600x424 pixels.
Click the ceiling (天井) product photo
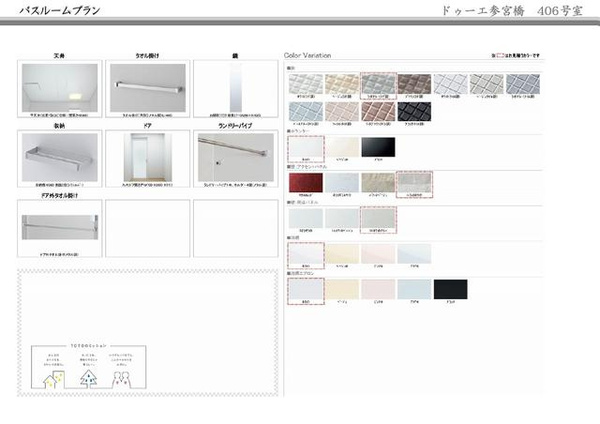point(59,87)
